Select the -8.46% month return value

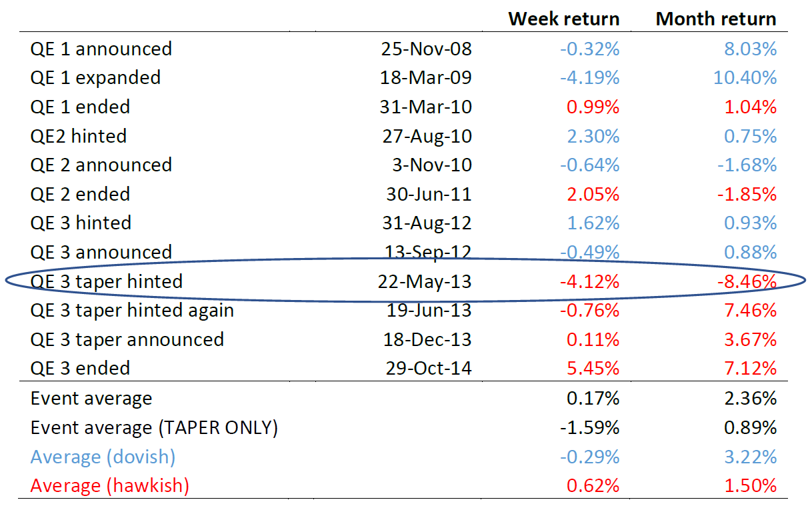(x=747, y=281)
